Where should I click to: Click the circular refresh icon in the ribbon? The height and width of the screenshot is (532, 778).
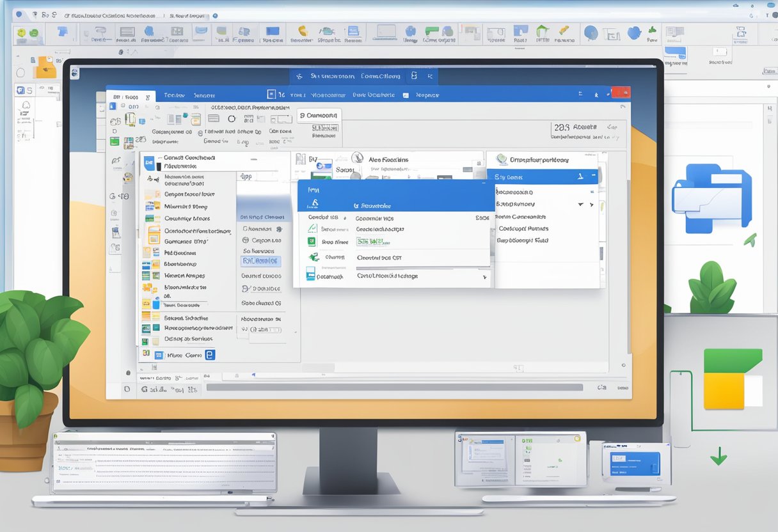pyautogui.click(x=232, y=118)
